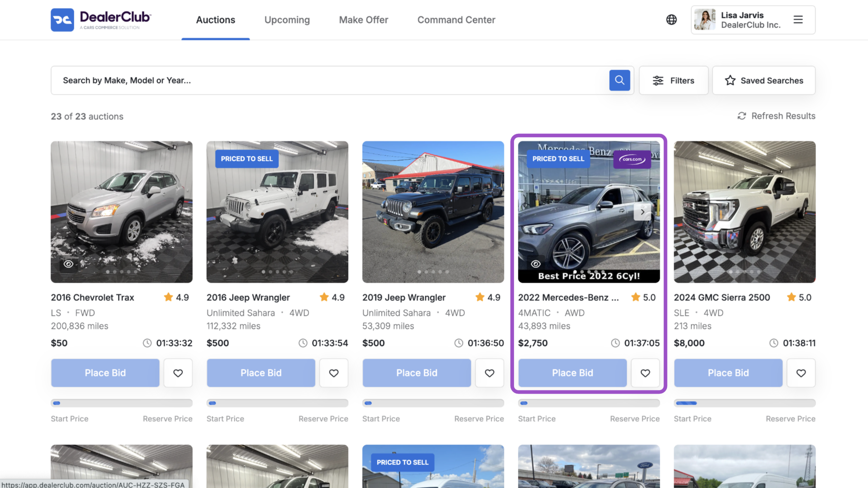868x488 pixels.
Task: Open the Filters button
Action: point(673,81)
